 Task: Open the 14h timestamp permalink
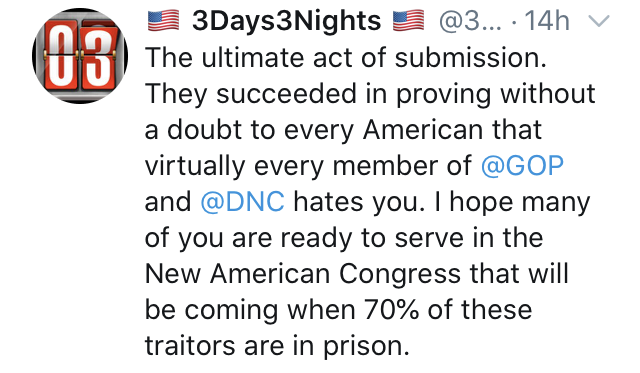[547, 20]
